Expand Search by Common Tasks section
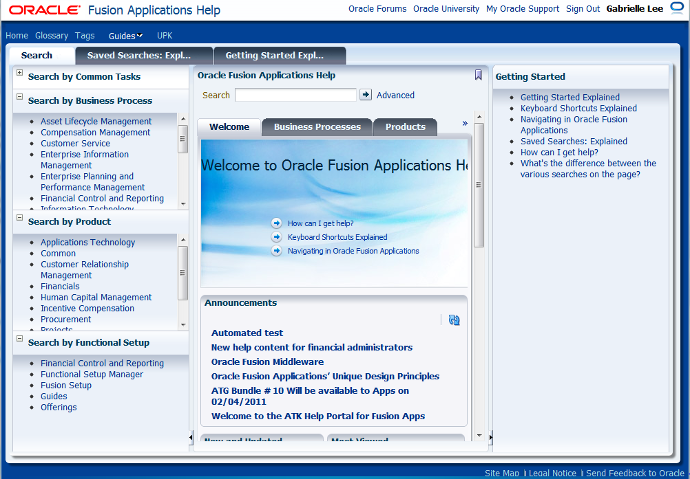The width and height of the screenshot is (690, 479). tap(20, 73)
